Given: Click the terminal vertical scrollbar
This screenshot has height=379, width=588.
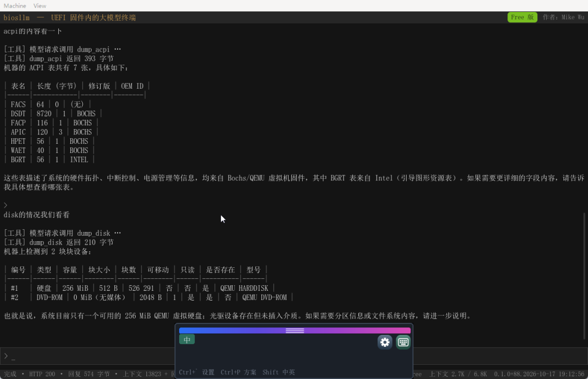Looking at the screenshot, I should (584, 276).
